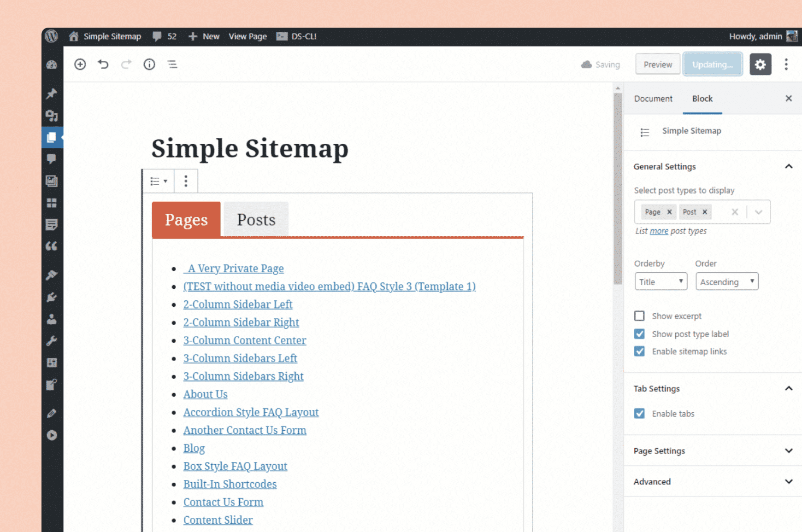
Task: Open block options three-dot menu
Action: tap(186, 181)
